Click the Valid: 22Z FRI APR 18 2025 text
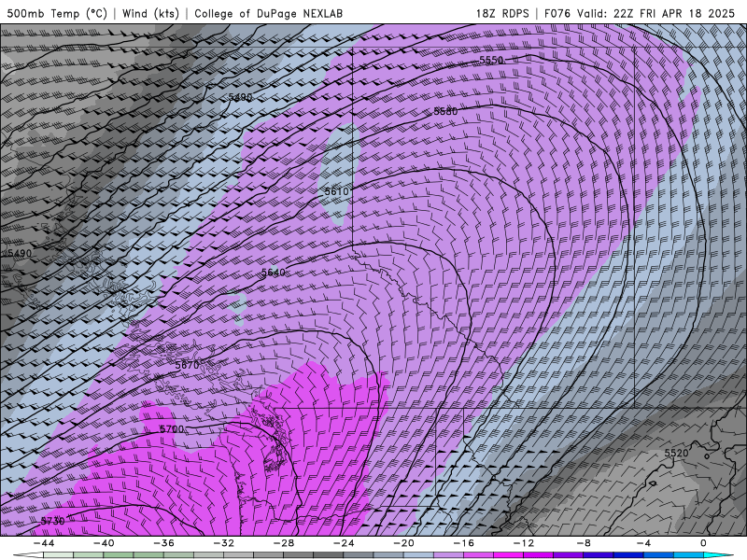This screenshot has height=560, width=747. point(656,13)
